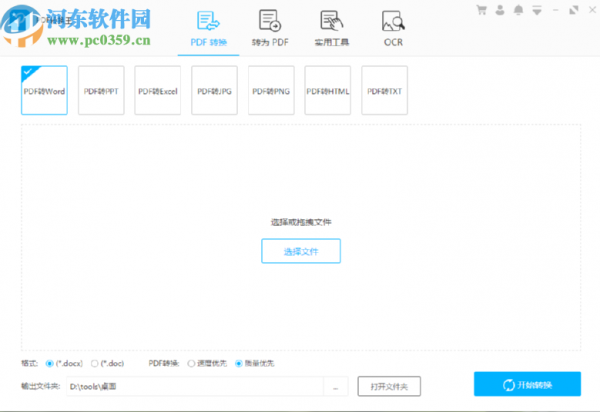This screenshot has width=600, height=412.
Task: Maximize the PDF converter window
Action: (574, 10)
